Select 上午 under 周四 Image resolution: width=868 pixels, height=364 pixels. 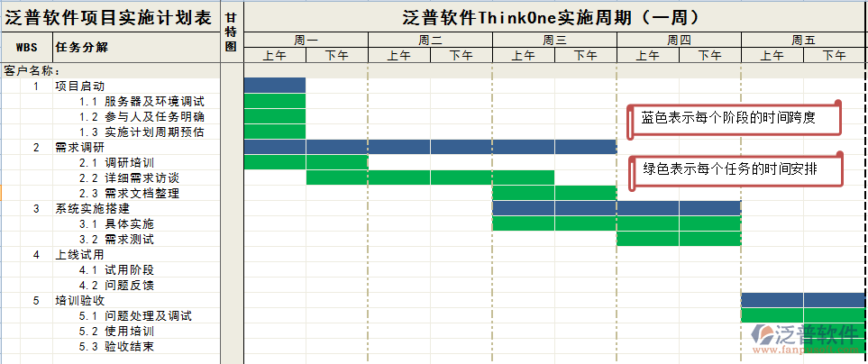coord(648,55)
